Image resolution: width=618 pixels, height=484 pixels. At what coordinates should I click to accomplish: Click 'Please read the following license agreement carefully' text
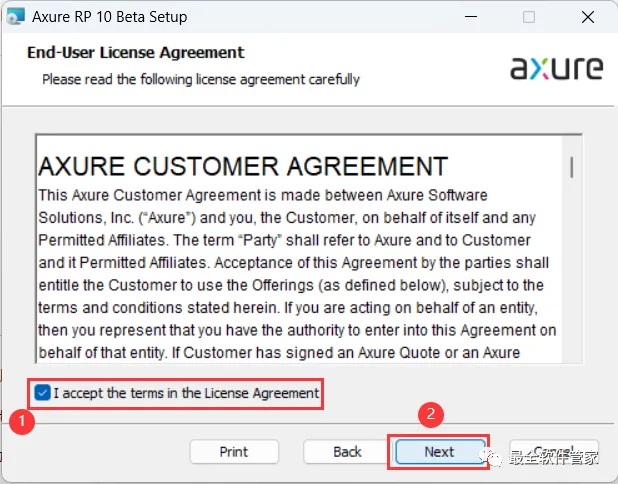pos(201,79)
